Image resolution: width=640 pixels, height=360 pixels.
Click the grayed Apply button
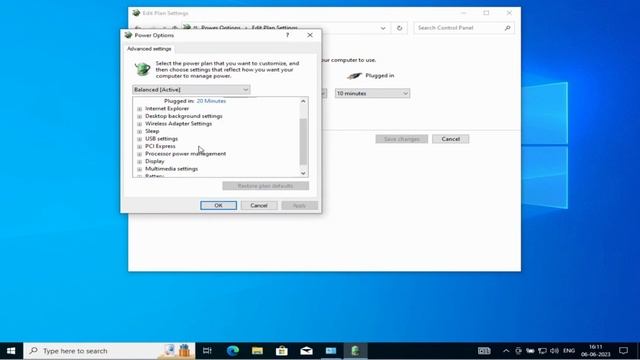[x=299, y=205]
